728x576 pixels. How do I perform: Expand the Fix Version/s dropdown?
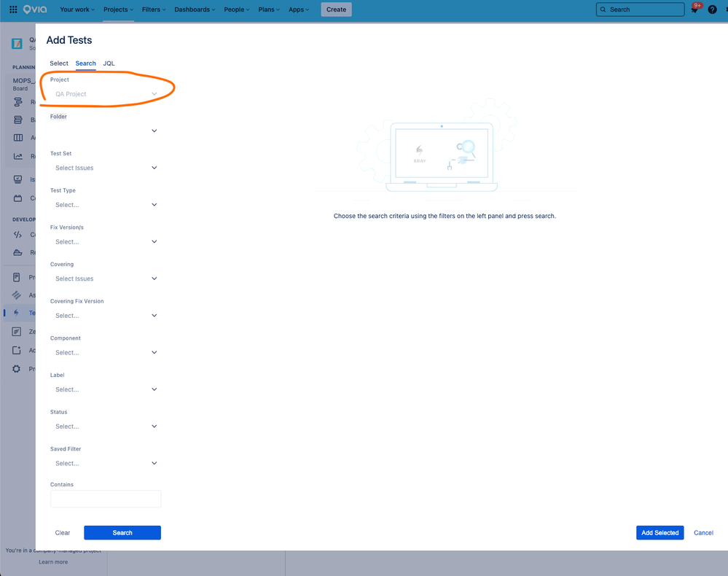point(106,241)
